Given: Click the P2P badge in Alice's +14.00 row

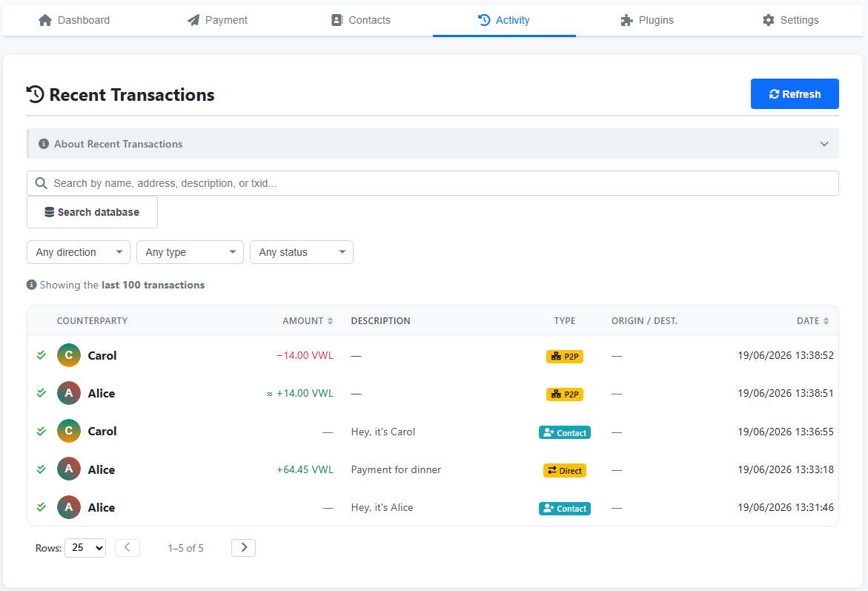Looking at the screenshot, I should pyautogui.click(x=565, y=394).
